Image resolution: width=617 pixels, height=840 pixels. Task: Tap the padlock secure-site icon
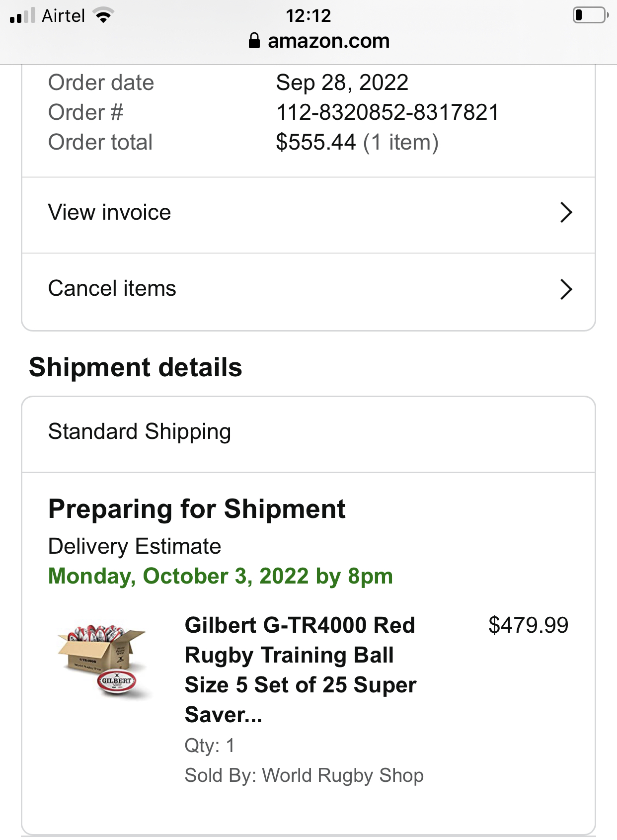pos(254,41)
